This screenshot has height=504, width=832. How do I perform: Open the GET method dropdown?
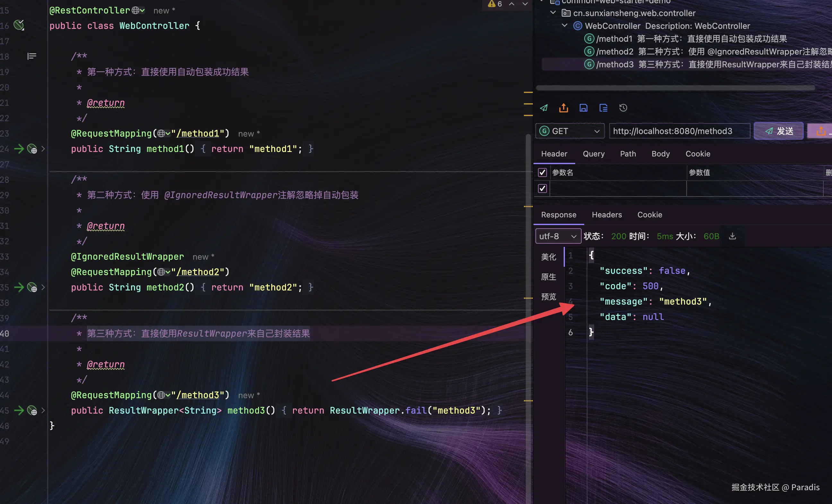(570, 131)
